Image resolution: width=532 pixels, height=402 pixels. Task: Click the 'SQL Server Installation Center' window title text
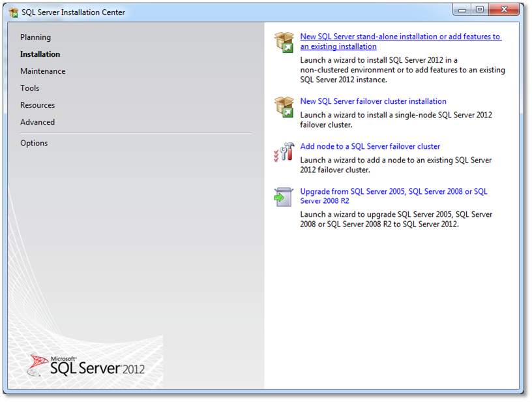click(x=73, y=12)
